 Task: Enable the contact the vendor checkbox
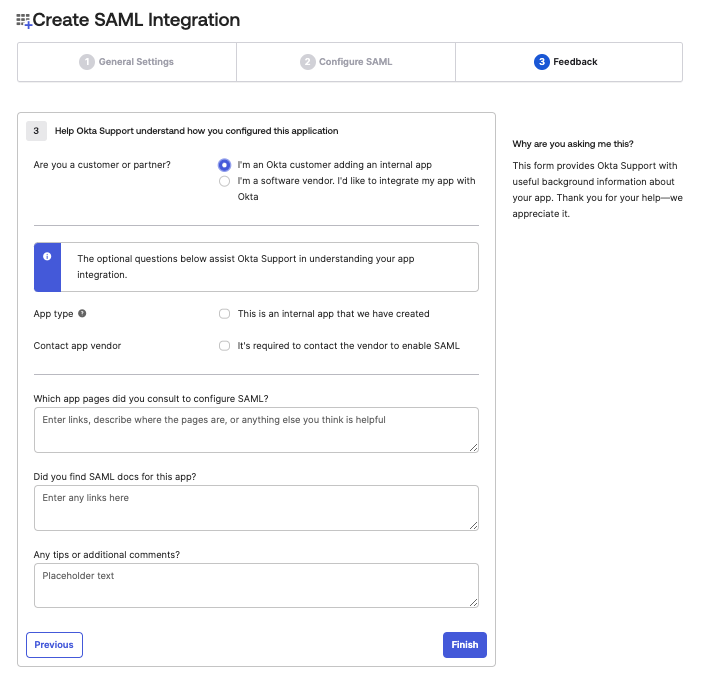225,346
